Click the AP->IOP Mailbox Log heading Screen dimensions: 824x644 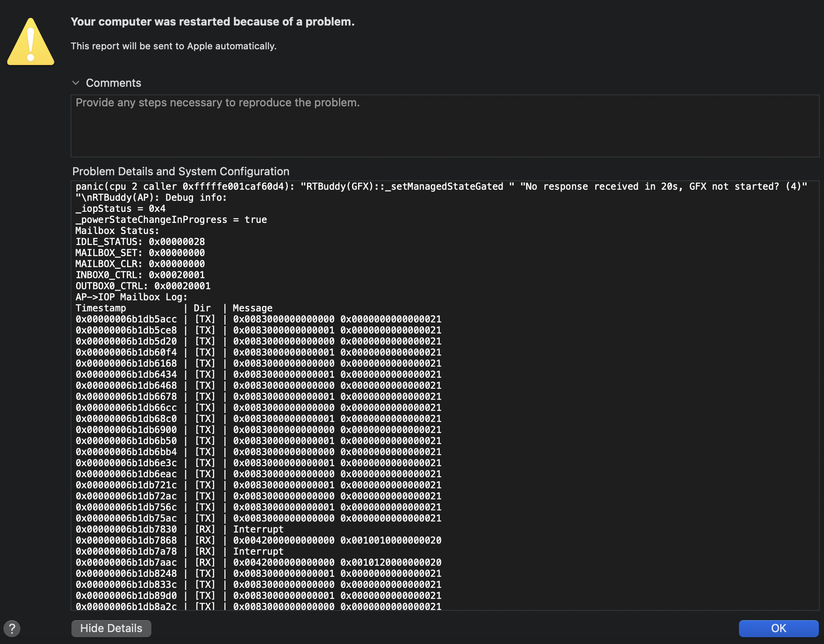(131, 297)
